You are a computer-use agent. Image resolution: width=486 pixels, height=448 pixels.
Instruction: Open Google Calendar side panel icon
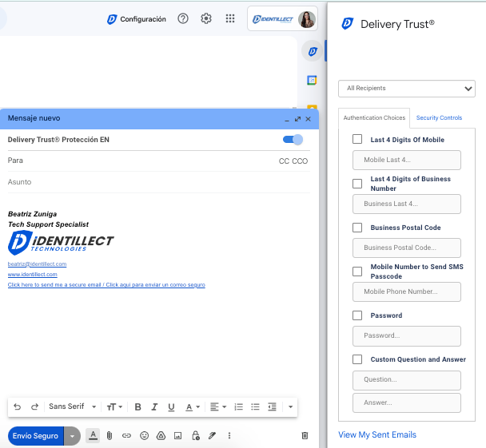click(x=312, y=80)
